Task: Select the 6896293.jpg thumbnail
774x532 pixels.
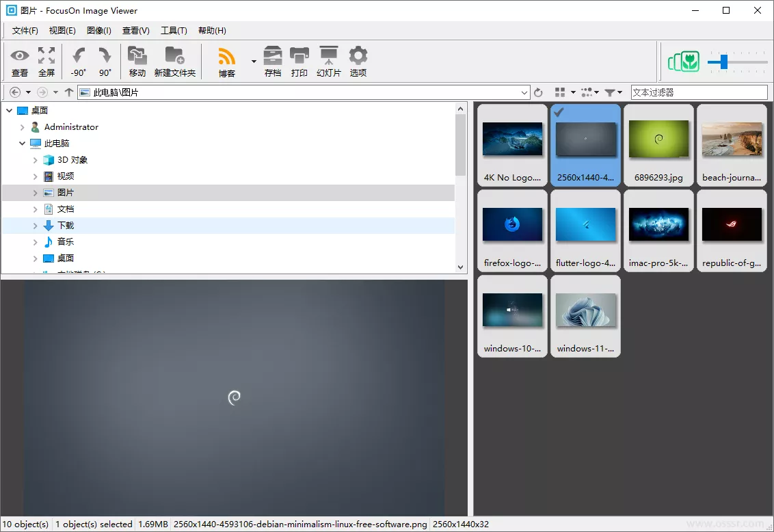Action: 658,145
